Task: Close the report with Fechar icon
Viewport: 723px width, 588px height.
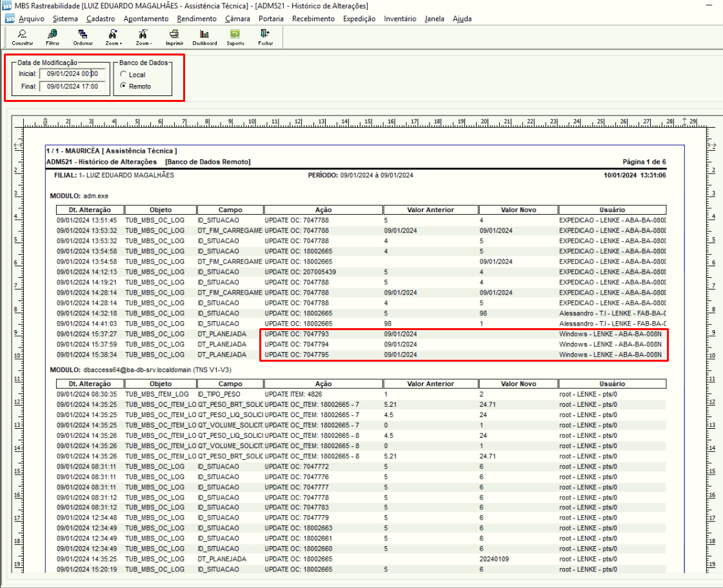Action: [265, 34]
